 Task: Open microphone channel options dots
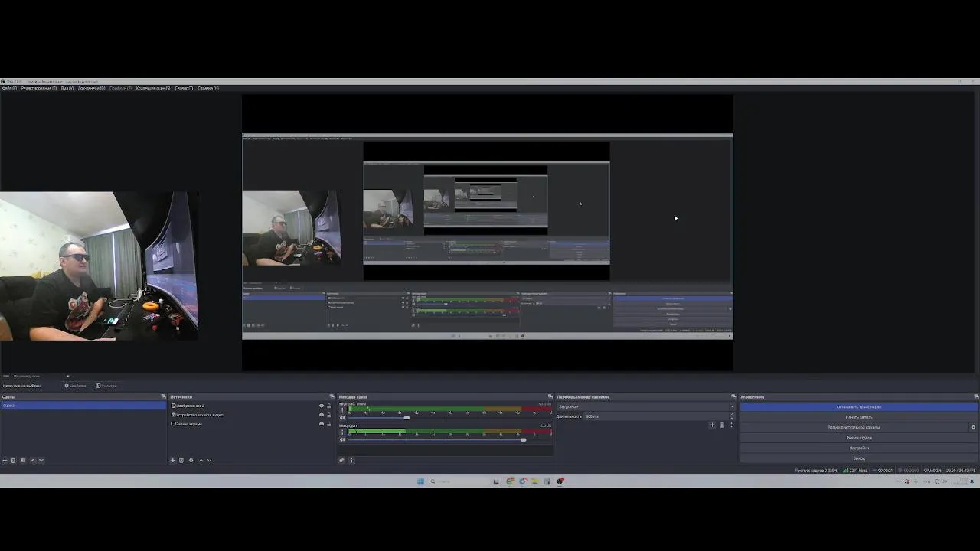coord(342,432)
